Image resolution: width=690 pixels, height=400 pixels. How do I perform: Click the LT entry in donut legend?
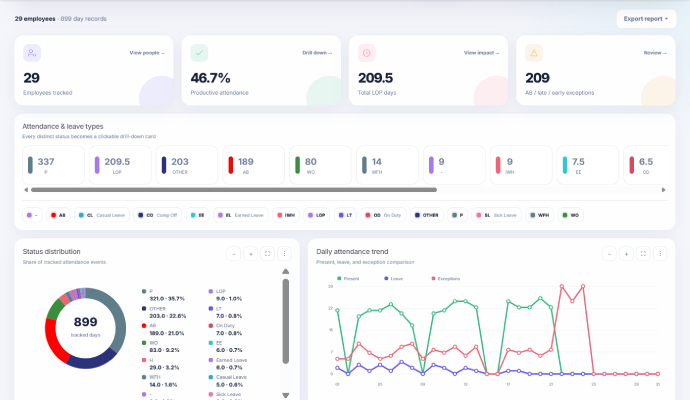pos(225,312)
